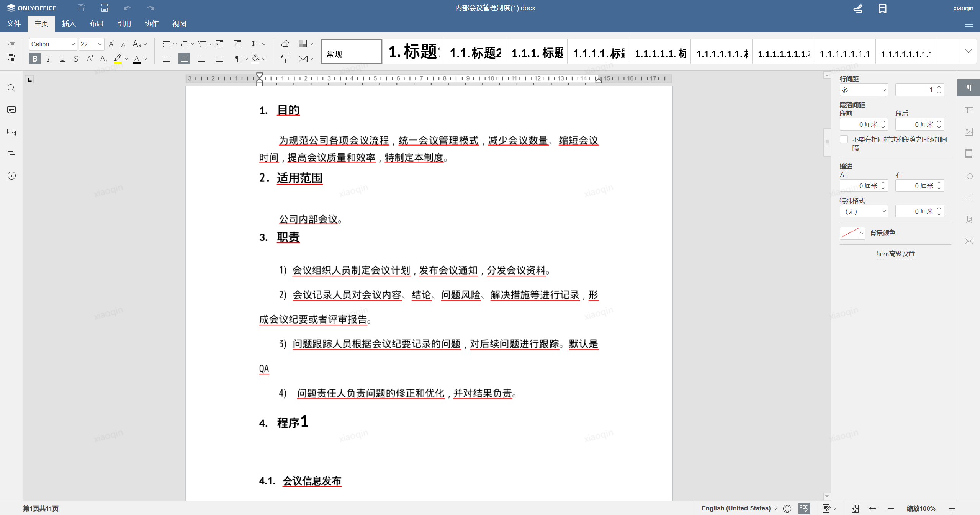Apply strikethrough formatting
The height and width of the screenshot is (515, 980).
tap(76, 59)
